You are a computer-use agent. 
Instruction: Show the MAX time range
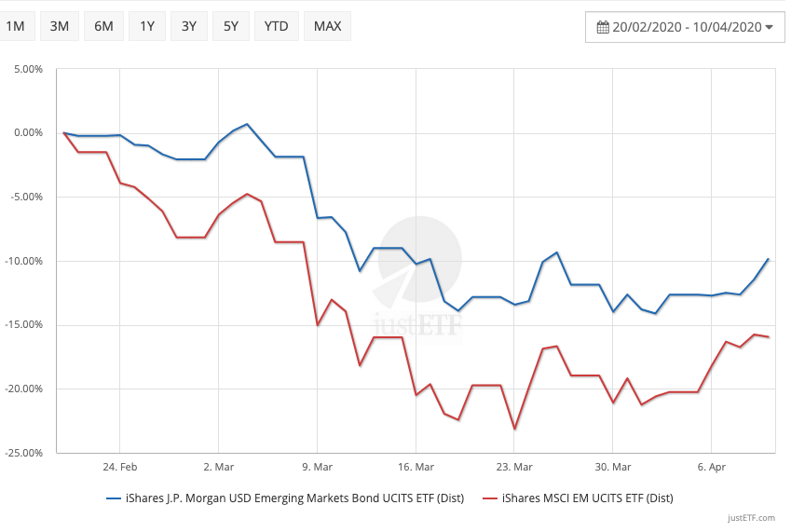pos(327,26)
